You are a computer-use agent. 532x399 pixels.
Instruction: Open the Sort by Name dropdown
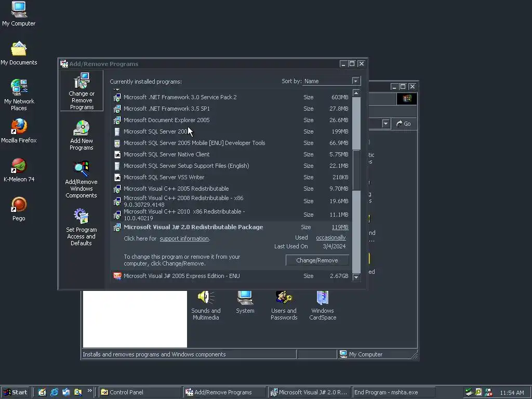coord(355,81)
